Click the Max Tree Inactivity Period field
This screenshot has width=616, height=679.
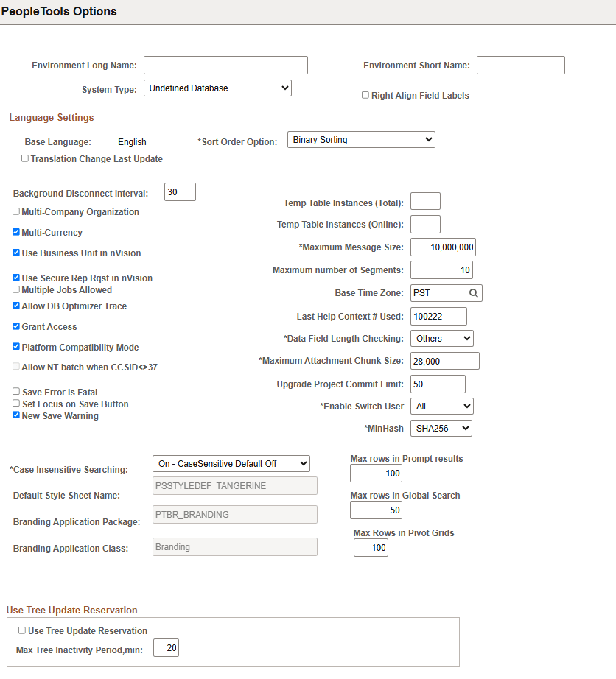point(165,647)
